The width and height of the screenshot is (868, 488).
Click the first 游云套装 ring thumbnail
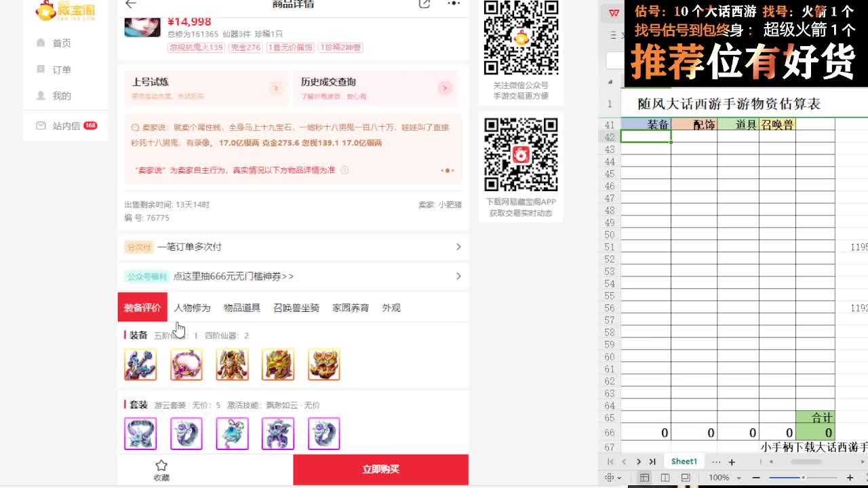(x=140, y=433)
